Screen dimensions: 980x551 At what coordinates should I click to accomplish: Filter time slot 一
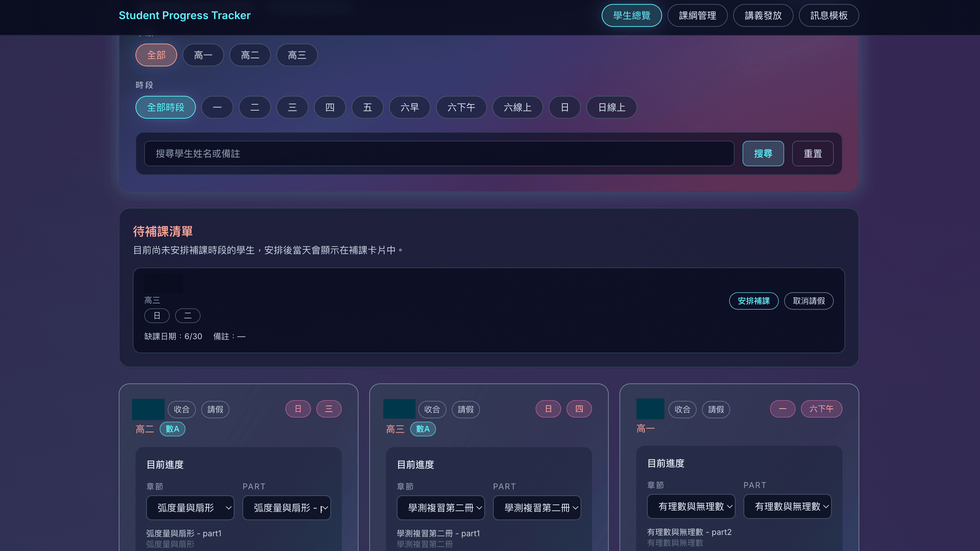coord(217,107)
